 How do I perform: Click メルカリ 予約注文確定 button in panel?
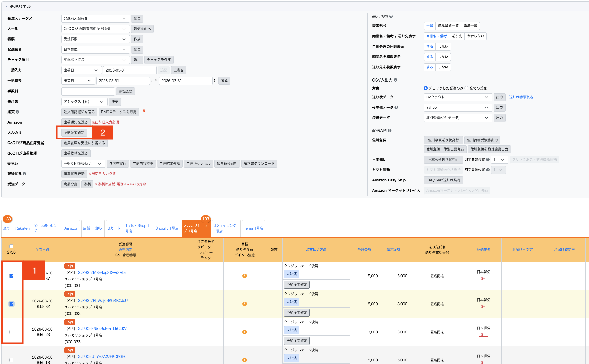pyautogui.click(x=74, y=133)
